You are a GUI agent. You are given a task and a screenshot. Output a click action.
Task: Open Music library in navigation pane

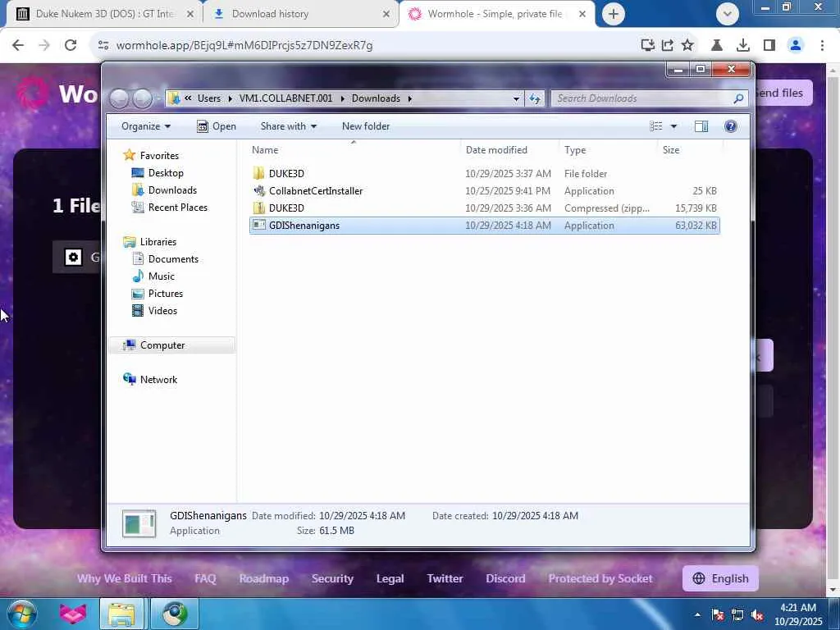[162, 276]
